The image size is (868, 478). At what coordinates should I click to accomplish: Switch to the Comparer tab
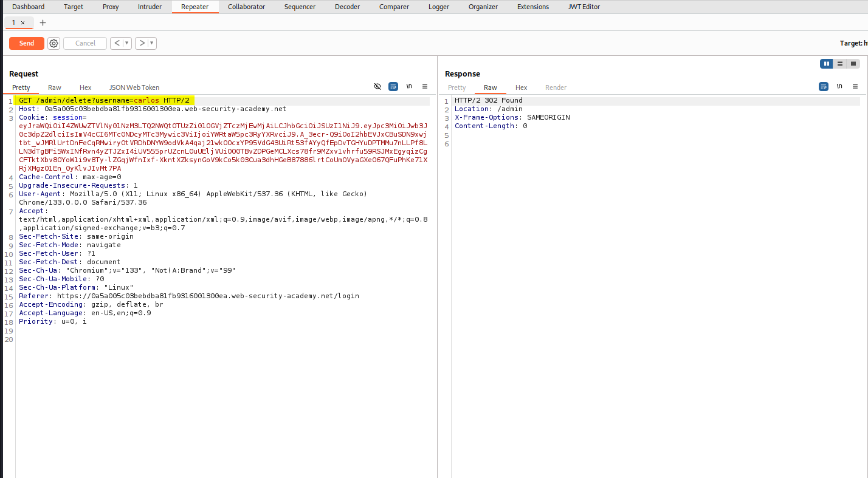click(x=394, y=7)
